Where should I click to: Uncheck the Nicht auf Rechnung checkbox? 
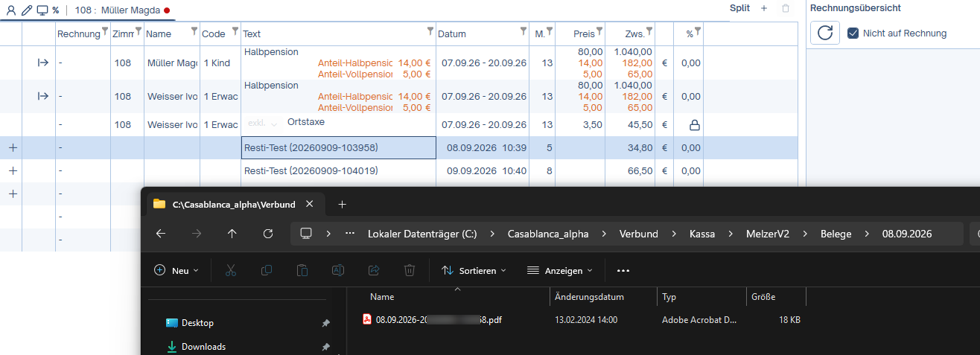tap(854, 33)
